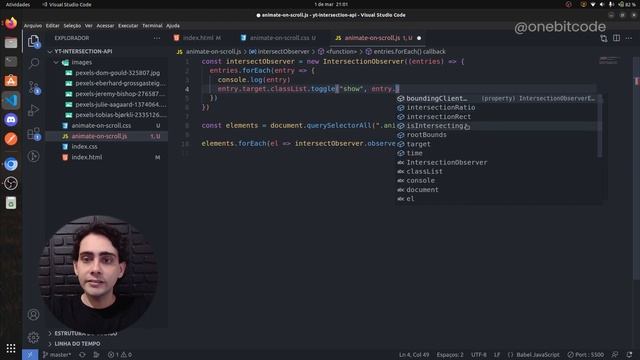Open the Source Control view

(34, 87)
